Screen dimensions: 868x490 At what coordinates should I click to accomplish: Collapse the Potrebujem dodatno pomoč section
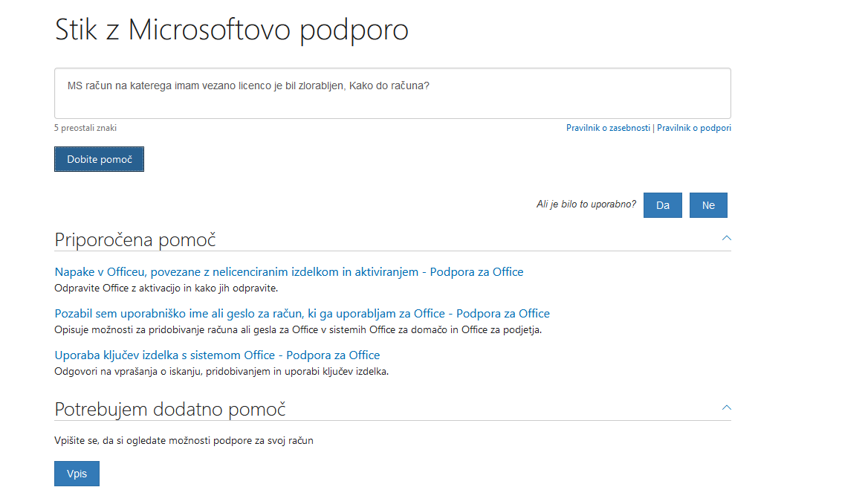coord(726,407)
